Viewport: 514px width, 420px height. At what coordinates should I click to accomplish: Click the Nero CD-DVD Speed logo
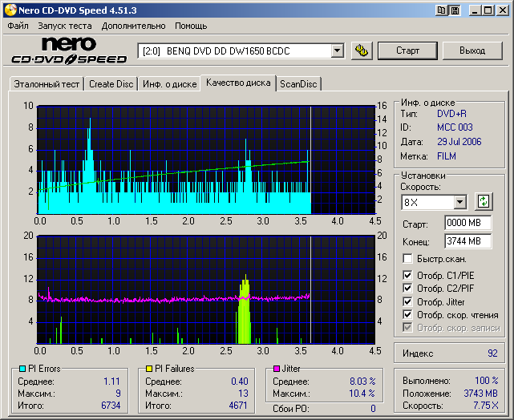pos(68,50)
